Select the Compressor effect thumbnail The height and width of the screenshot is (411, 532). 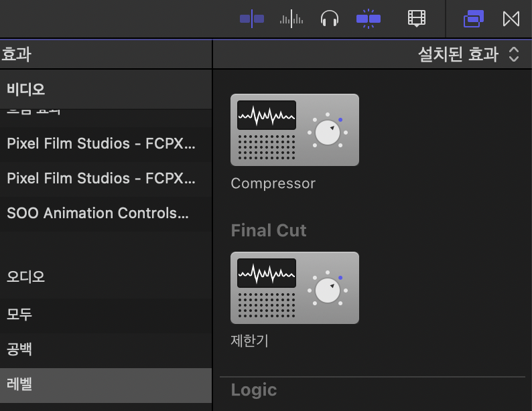[295, 130]
